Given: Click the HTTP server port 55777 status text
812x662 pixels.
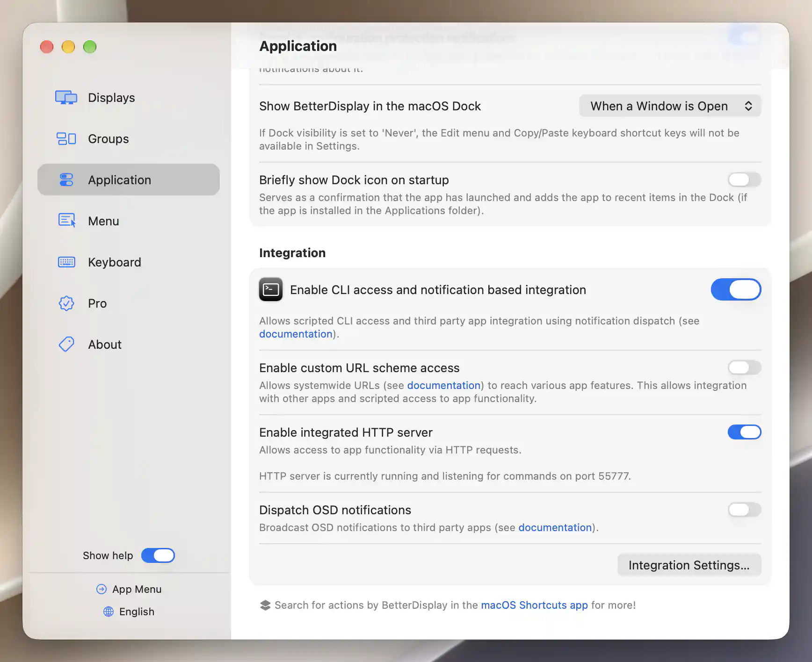Looking at the screenshot, I should (445, 476).
